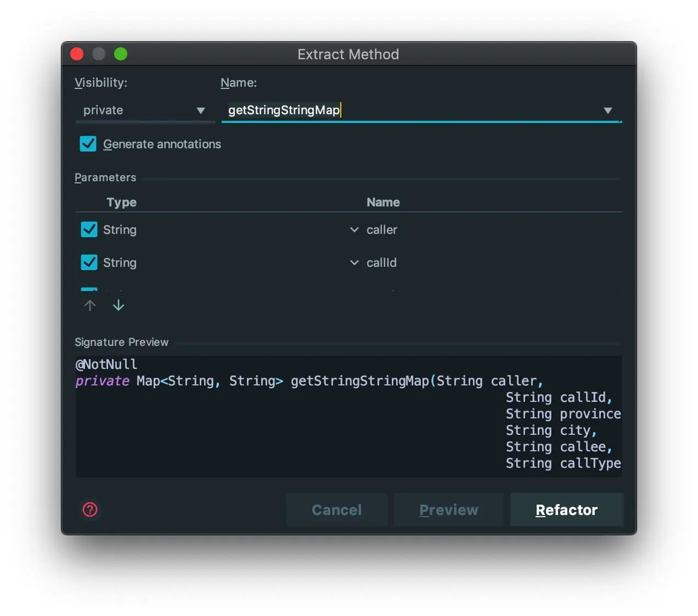Click the green zoom window button
Viewport: 698px width, 616px height.
tap(121, 54)
